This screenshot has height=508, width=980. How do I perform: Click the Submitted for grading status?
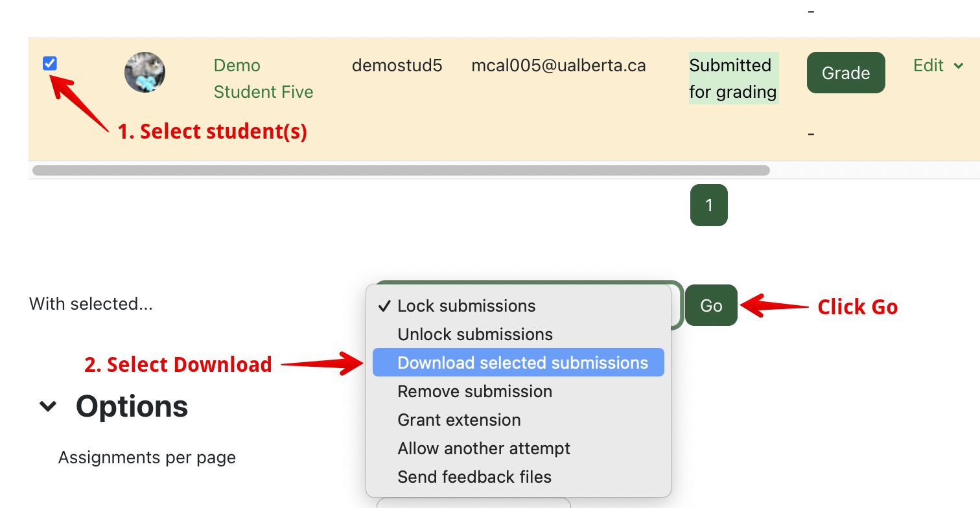pyautogui.click(x=732, y=78)
